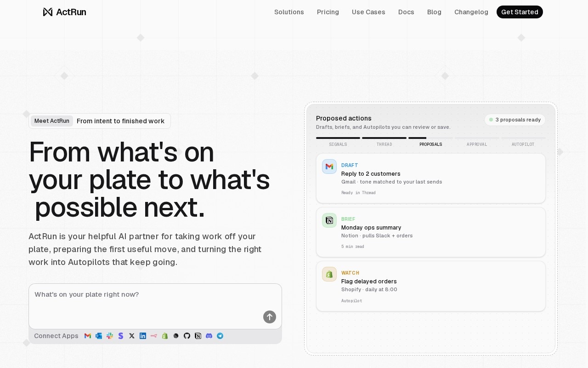Click the Gmail icon on the Draft card
The height and width of the screenshot is (368, 588).
(329, 167)
